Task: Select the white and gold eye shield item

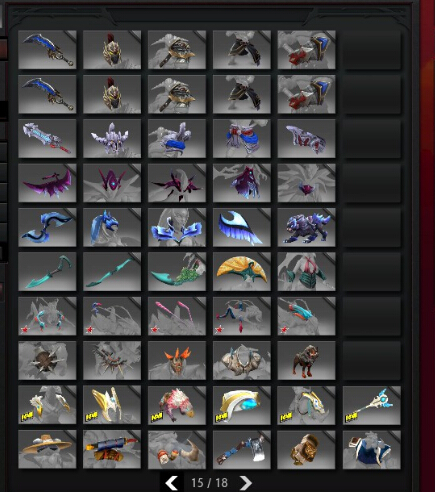Action: (242, 405)
